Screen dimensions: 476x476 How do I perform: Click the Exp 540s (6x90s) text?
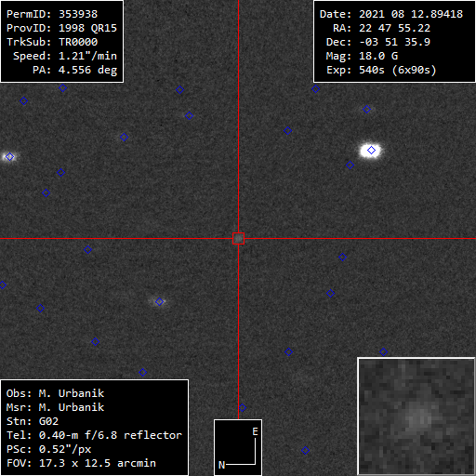click(x=381, y=70)
